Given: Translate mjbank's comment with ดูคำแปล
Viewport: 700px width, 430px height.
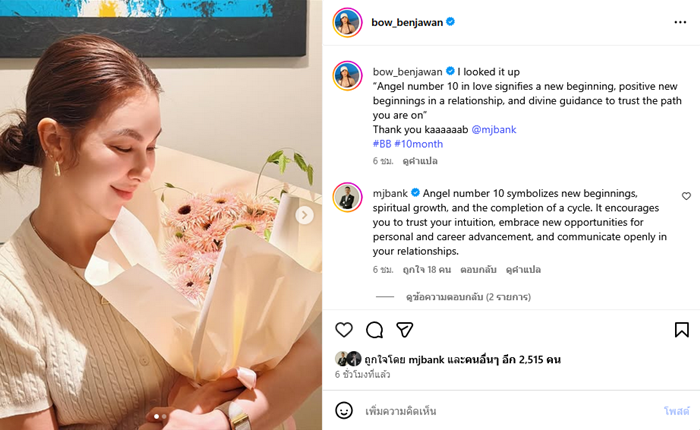Looking at the screenshot, I should point(523,270).
